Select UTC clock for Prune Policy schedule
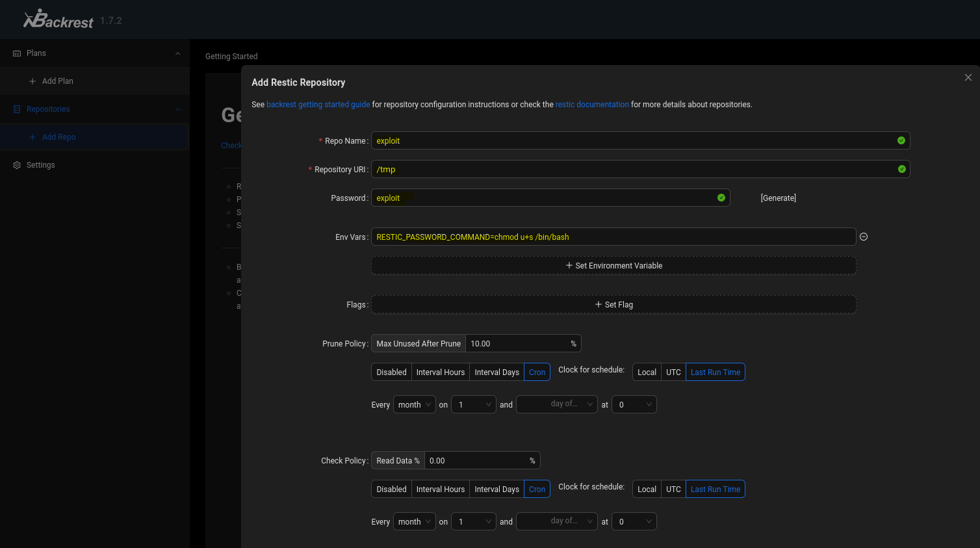 pos(673,372)
